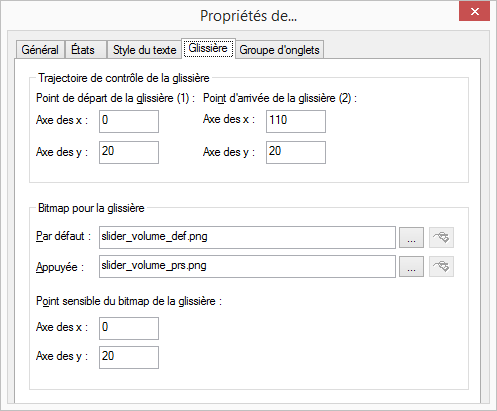
Task: Click the icon button beside Par défaut browse
Action: (441, 238)
